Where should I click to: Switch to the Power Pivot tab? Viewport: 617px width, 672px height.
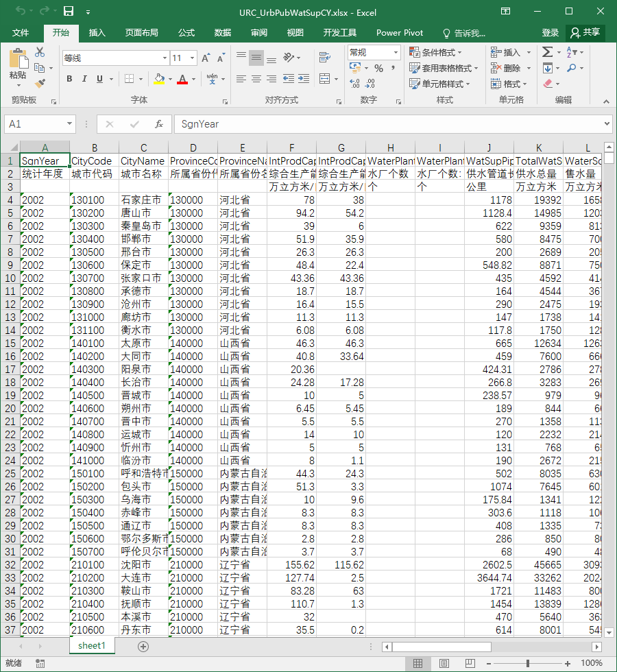pos(399,33)
